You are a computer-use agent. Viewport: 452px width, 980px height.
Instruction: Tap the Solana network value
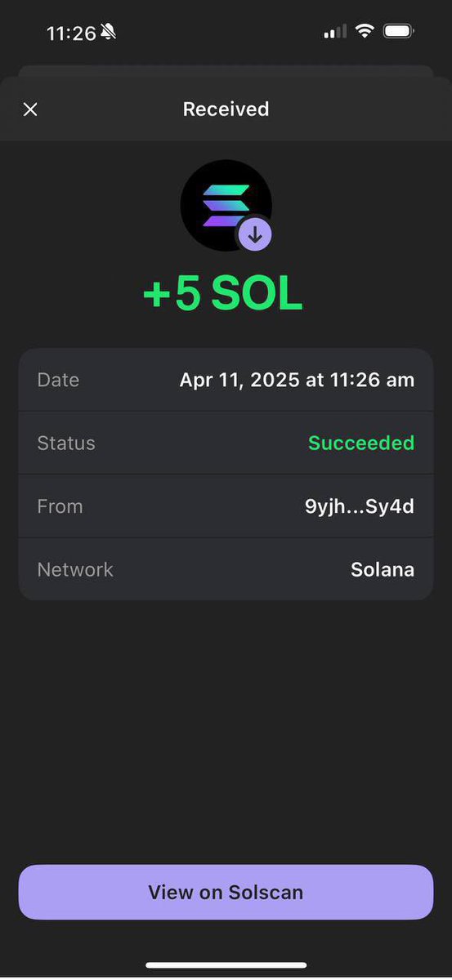click(x=383, y=569)
